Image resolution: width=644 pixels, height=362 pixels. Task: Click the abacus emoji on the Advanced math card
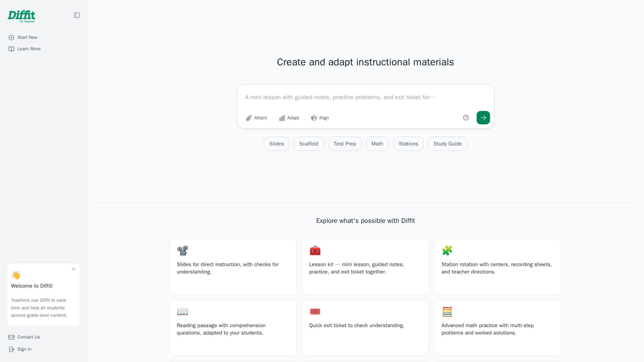click(x=447, y=311)
